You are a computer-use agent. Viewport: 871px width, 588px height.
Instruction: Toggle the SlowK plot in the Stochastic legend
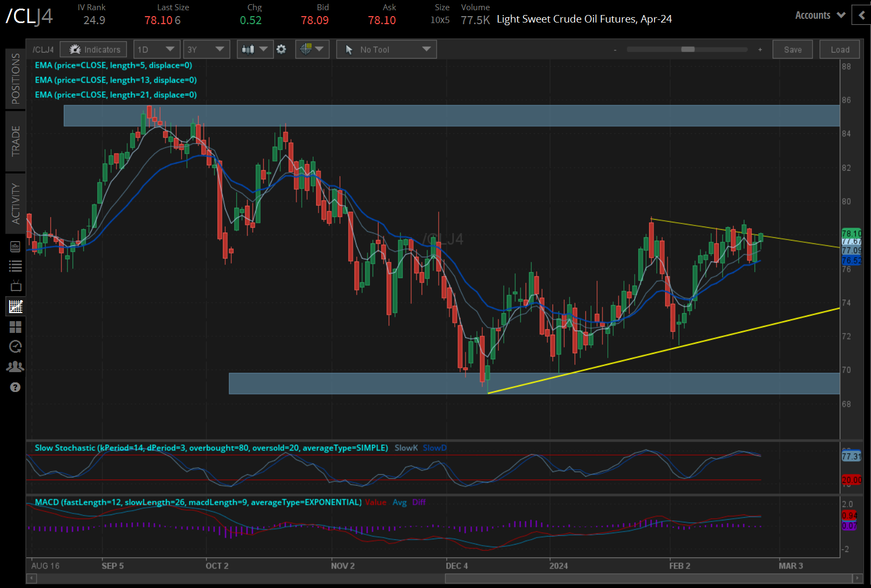pos(406,447)
